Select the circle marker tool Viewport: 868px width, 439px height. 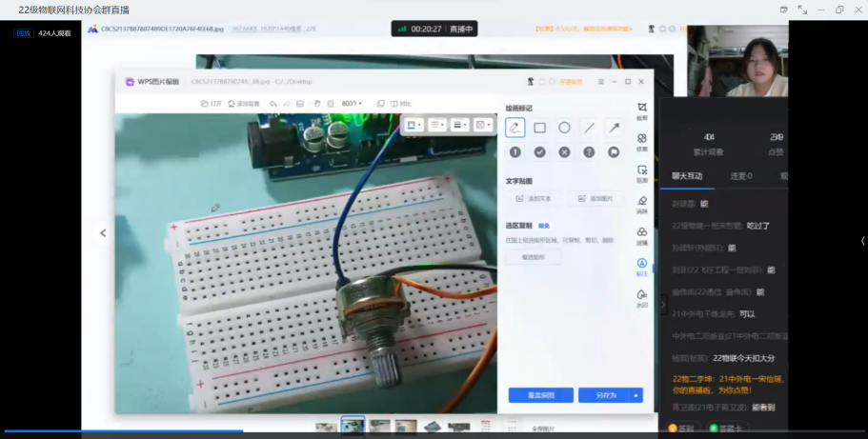(x=564, y=128)
